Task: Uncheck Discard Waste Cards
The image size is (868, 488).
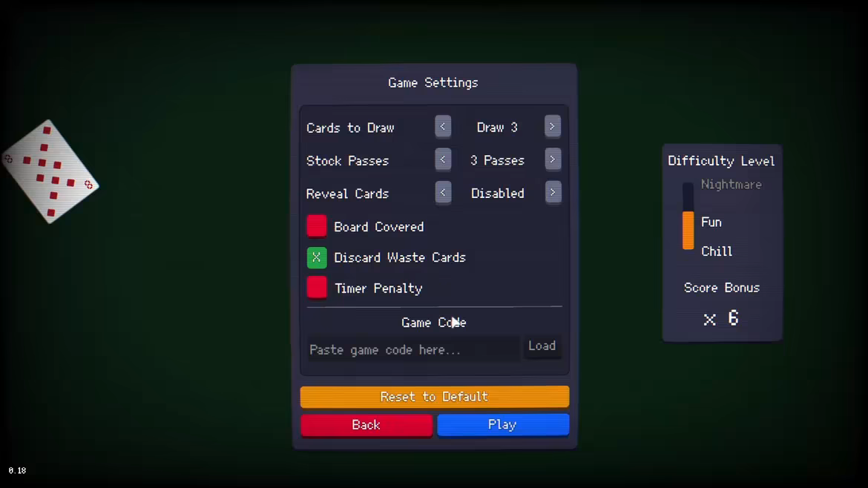Action: click(x=317, y=257)
